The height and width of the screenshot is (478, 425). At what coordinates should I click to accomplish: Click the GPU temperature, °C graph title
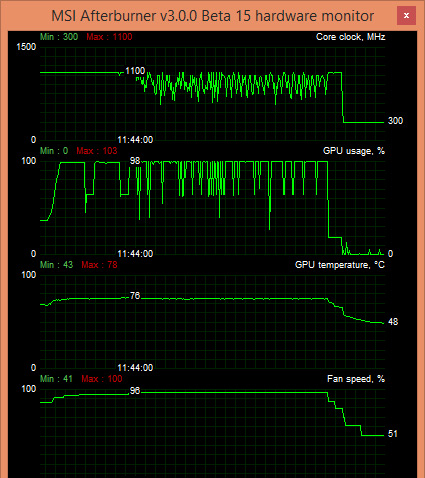coord(340,265)
